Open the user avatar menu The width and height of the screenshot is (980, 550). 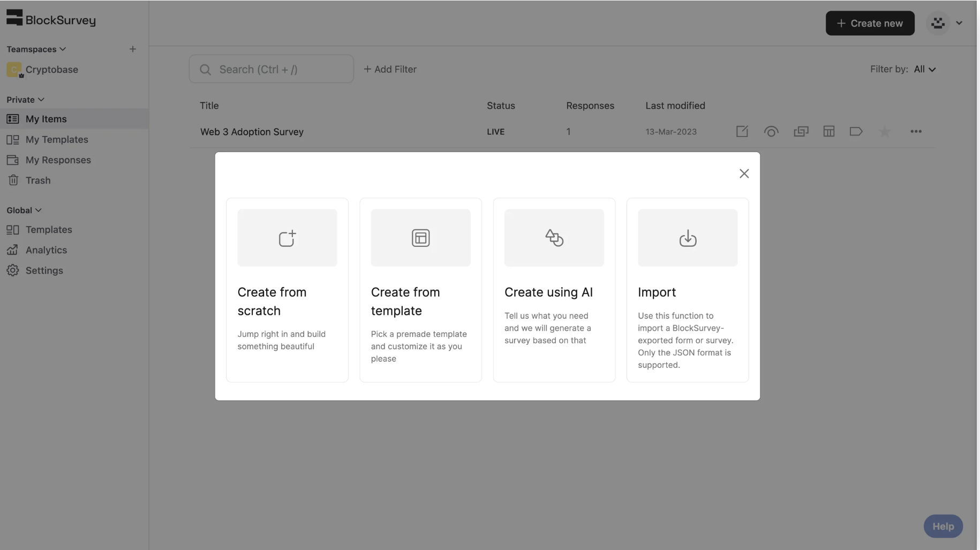938,23
